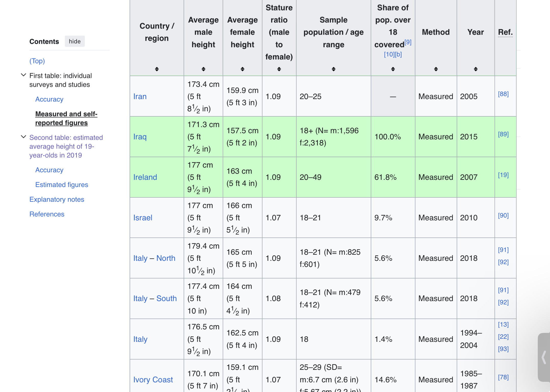
Task: Jump to Explanatory notes section
Action: 57,199
